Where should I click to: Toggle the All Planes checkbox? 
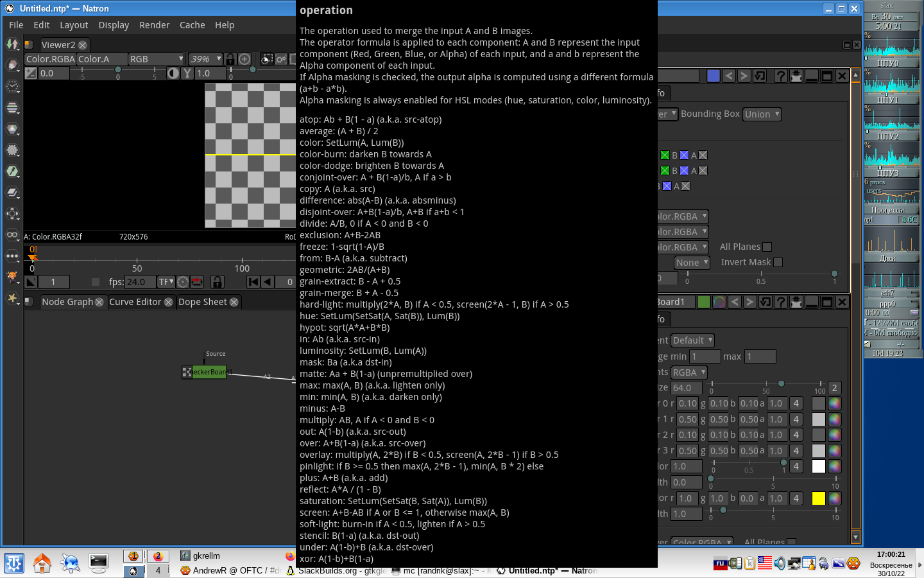tap(767, 247)
